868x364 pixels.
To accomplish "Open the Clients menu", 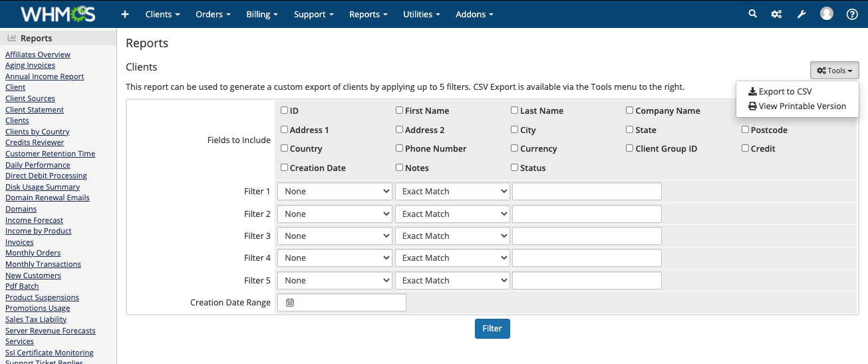I will tap(162, 14).
